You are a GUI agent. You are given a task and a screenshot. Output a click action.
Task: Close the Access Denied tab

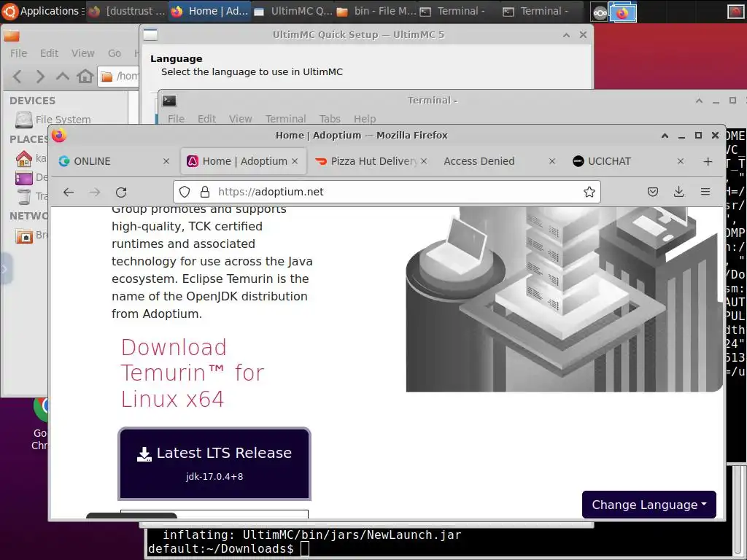pyautogui.click(x=552, y=161)
